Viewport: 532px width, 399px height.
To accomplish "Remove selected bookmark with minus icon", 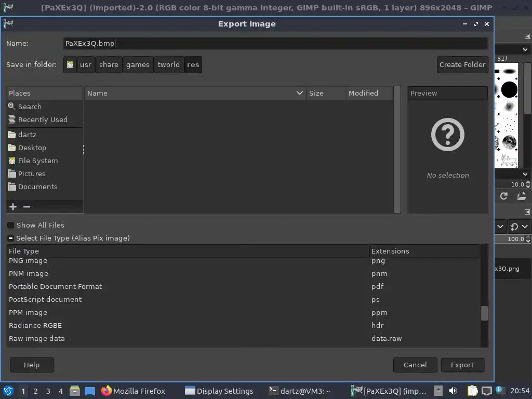I will [26, 207].
